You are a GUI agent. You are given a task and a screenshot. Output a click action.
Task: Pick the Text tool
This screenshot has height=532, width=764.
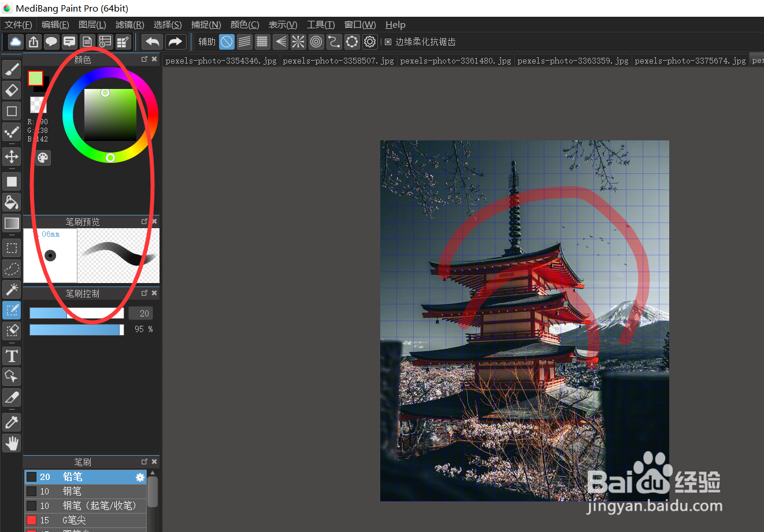(12, 356)
